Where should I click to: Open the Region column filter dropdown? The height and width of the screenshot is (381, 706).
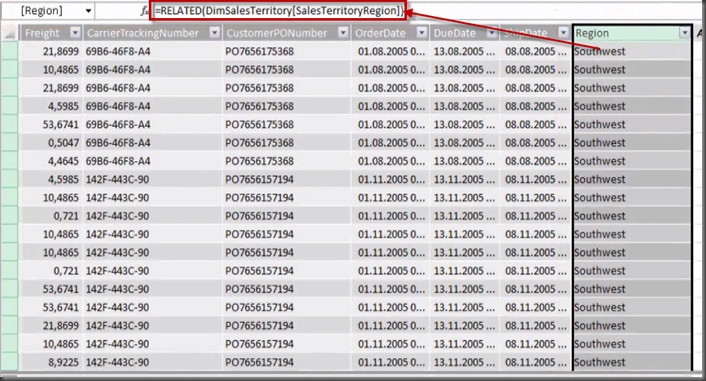[685, 32]
